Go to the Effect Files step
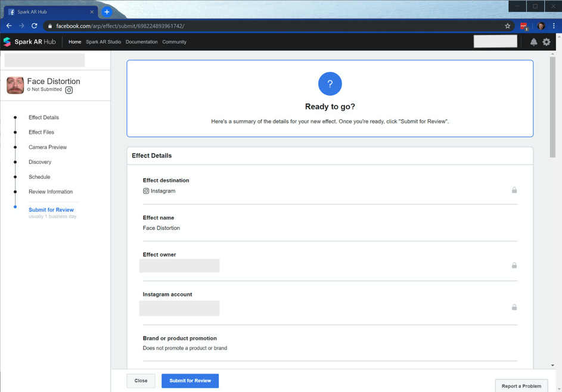 point(41,132)
